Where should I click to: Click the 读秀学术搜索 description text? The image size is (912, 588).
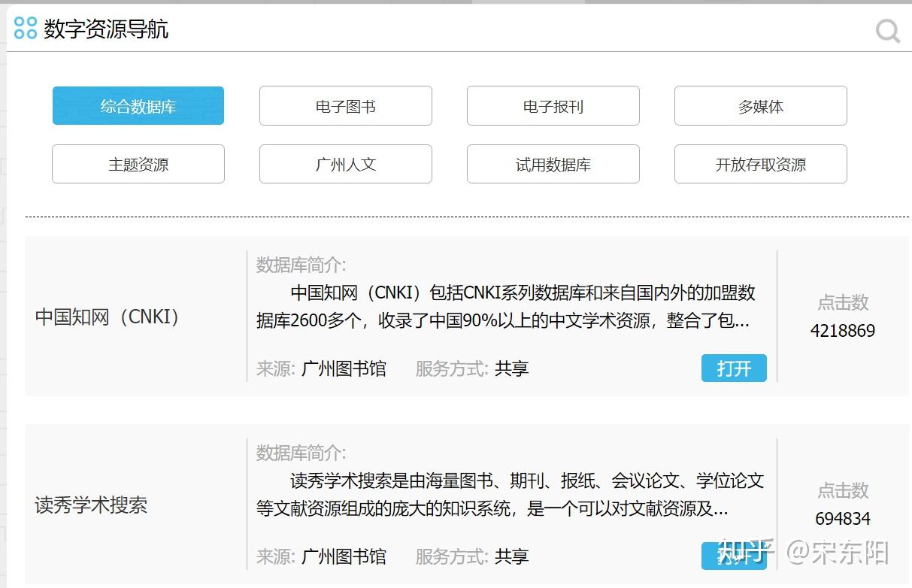pyautogui.click(x=511, y=495)
